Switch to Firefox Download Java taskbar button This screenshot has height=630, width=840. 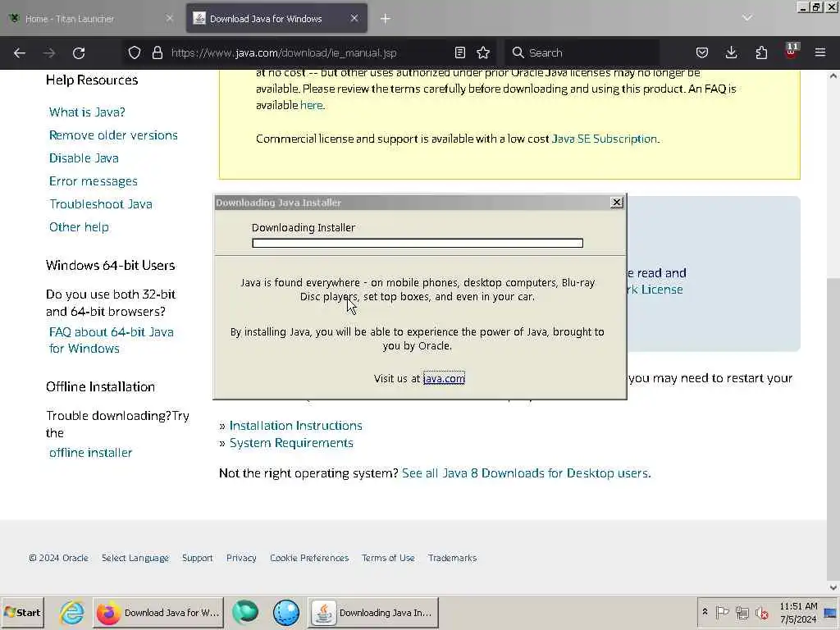[158, 612]
